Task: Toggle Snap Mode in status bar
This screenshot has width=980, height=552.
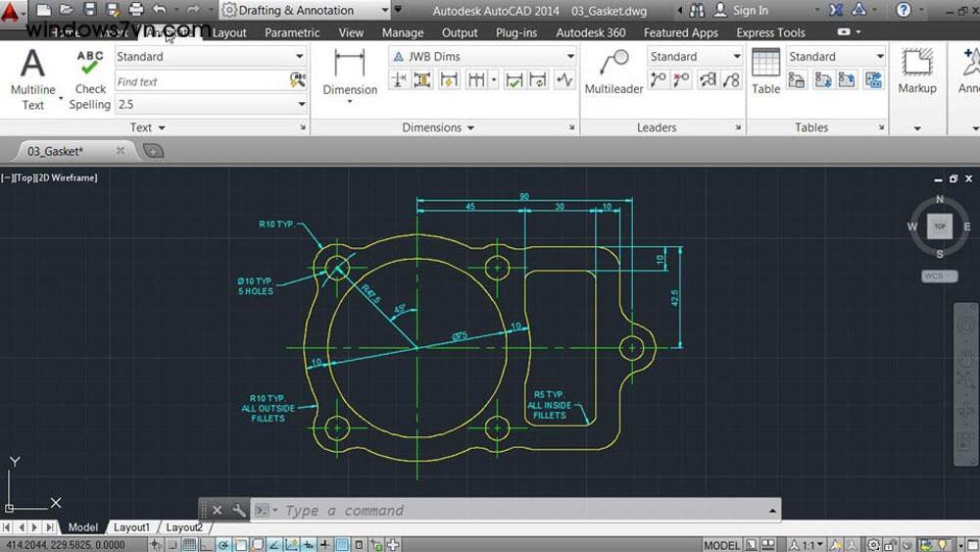Action: (x=173, y=545)
